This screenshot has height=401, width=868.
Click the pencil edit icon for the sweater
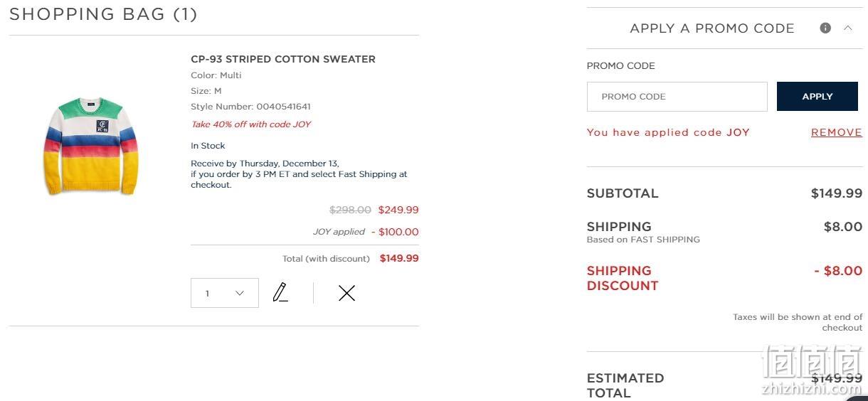pyautogui.click(x=280, y=292)
